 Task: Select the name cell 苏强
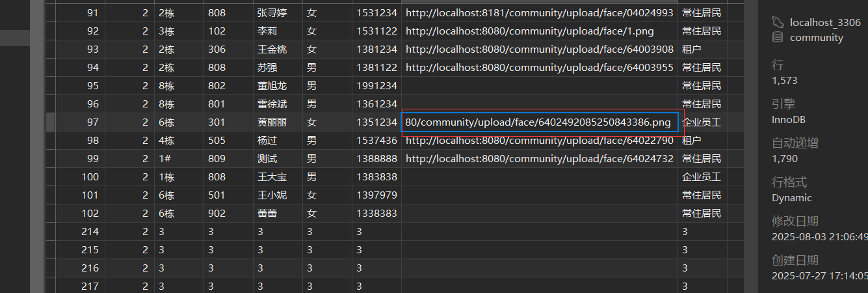(x=278, y=68)
